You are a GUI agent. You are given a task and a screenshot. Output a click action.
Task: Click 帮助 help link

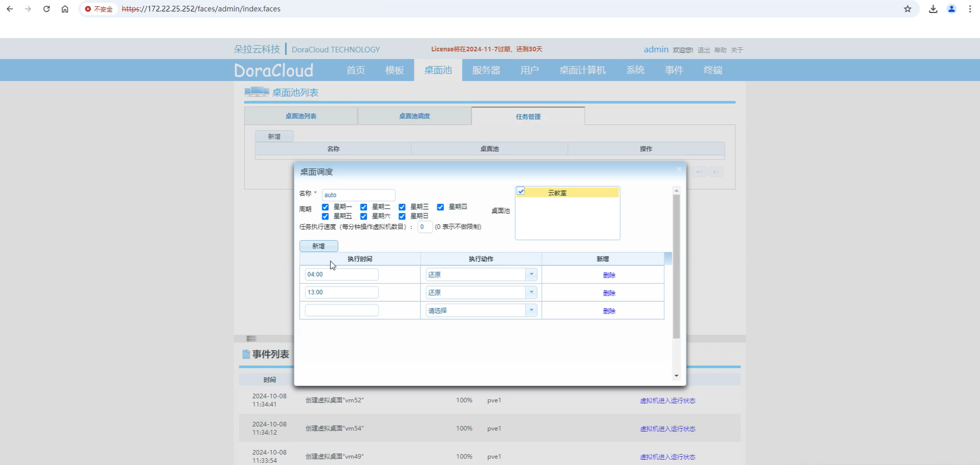(x=720, y=50)
